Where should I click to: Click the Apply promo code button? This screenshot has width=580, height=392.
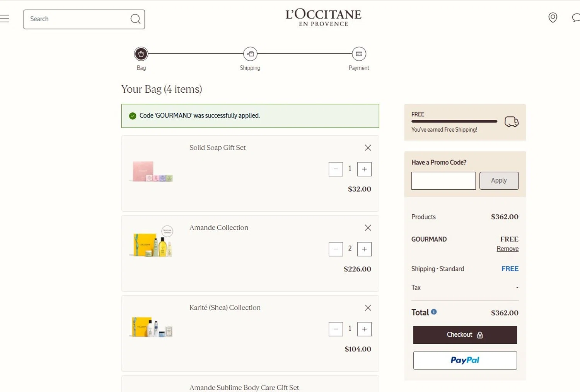point(499,181)
